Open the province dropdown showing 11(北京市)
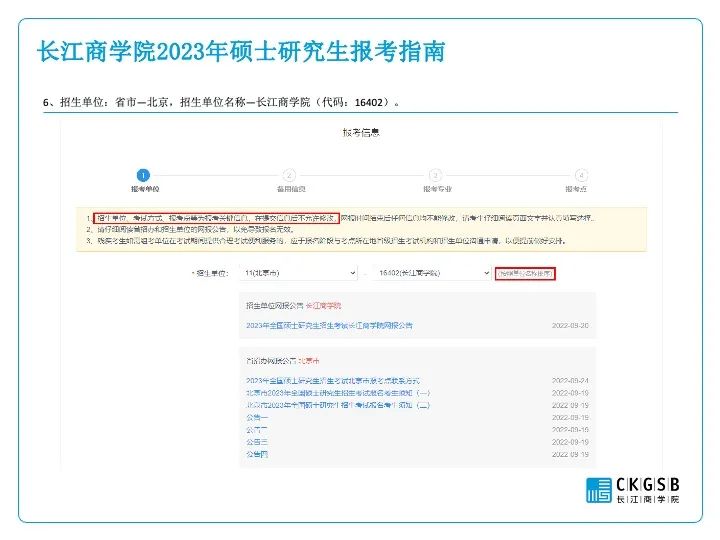The height and width of the screenshot is (540, 720). [x=298, y=273]
